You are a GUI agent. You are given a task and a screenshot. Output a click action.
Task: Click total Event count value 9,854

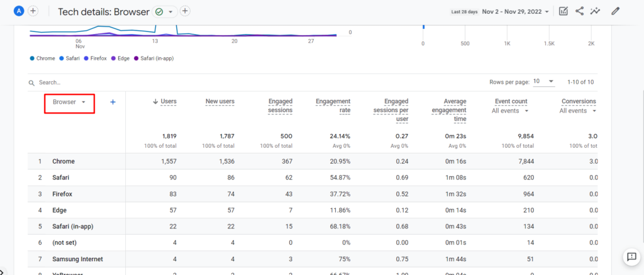(526, 136)
